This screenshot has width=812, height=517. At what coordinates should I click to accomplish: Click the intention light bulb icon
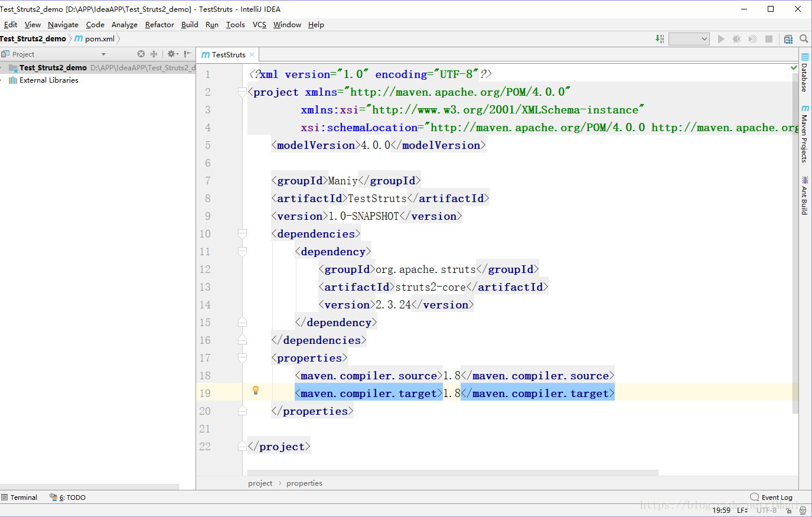(256, 391)
